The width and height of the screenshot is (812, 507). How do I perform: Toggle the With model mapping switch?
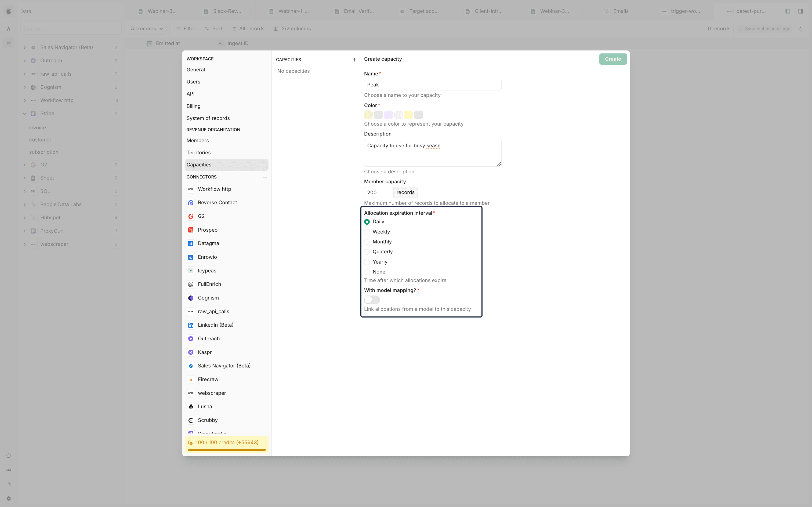click(x=372, y=300)
